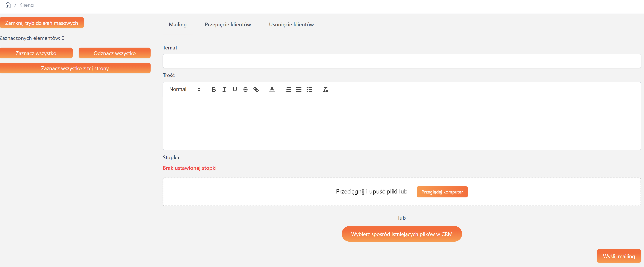This screenshot has width=644, height=267.
Task: Insert a numbered ordered list
Action: pyautogui.click(x=288, y=90)
